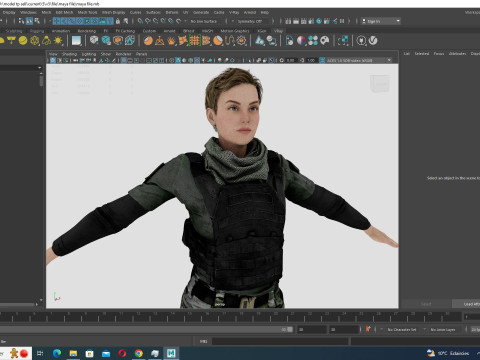Click the blue circular IPR render status icon

pyautogui.click(x=319, y=21)
